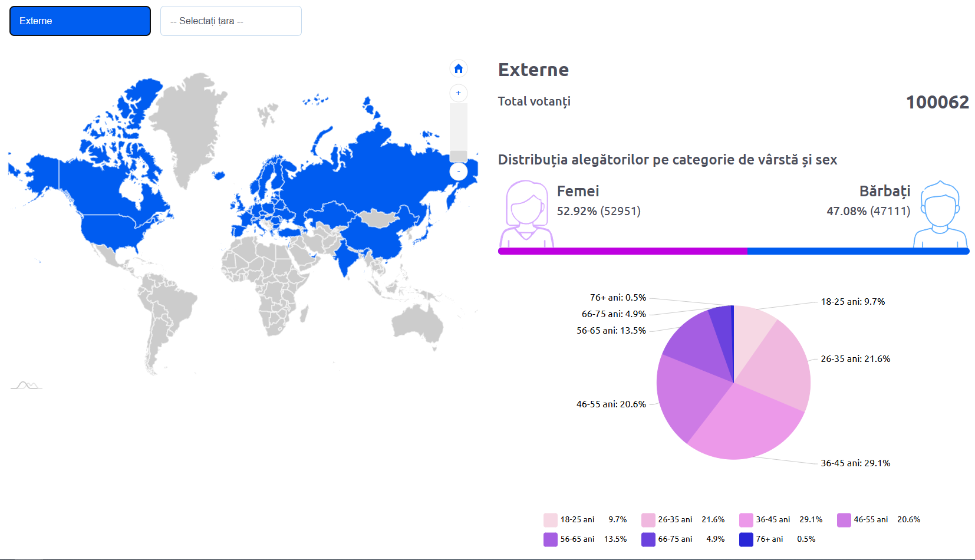Open the Selectați țara country dropdown
This screenshot has height=560, width=975.
(231, 21)
